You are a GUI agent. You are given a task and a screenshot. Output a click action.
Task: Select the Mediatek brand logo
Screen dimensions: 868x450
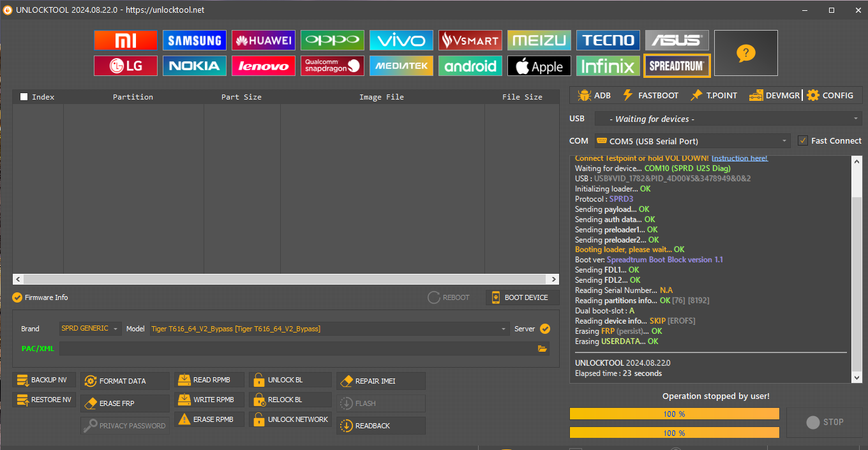coord(401,66)
